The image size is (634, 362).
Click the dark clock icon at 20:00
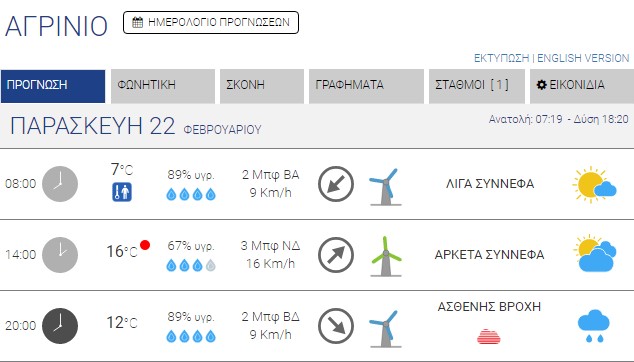(60, 326)
